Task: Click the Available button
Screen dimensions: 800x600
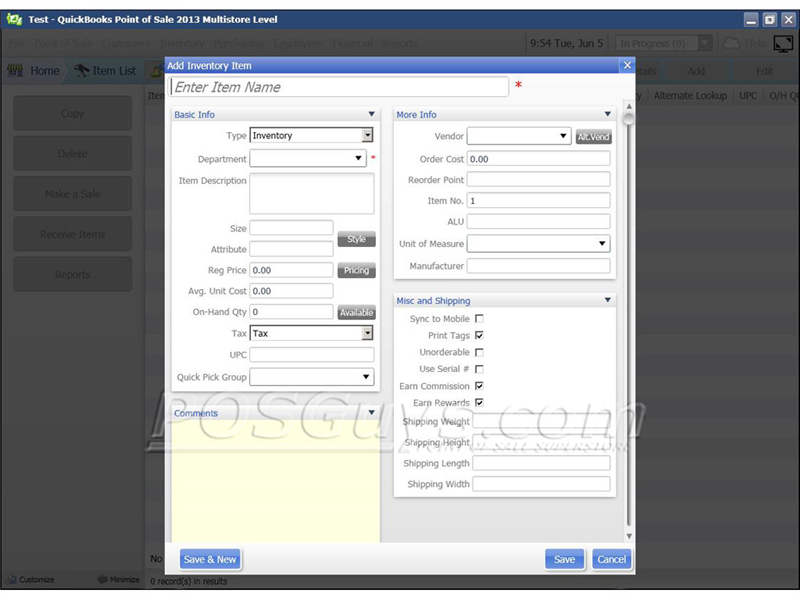Action: pyautogui.click(x=356, y=312)
